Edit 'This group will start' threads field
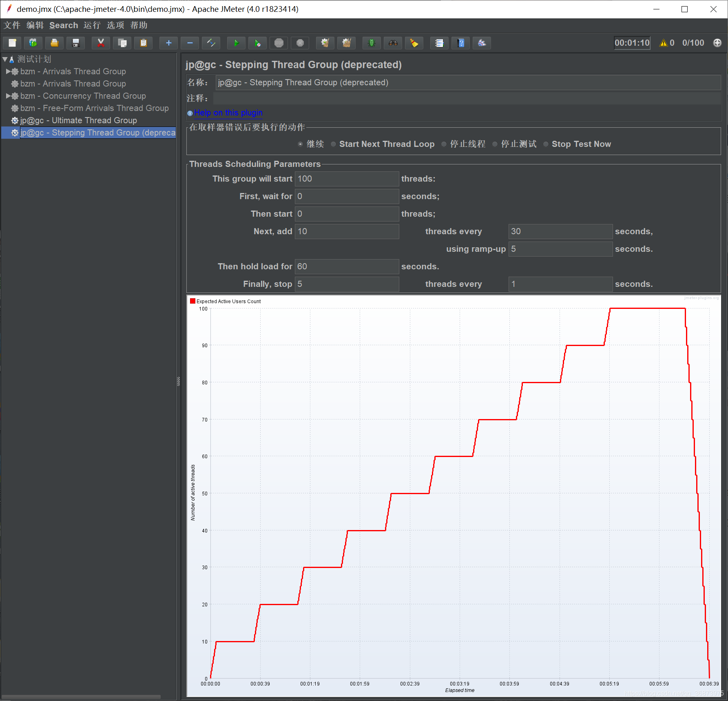 coord(347,179)
